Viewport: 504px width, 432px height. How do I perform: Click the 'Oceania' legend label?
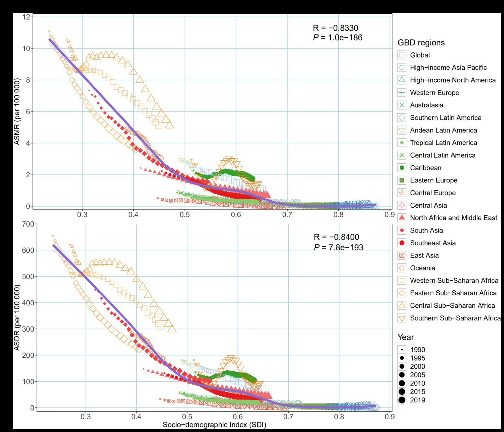coord(422,268)
